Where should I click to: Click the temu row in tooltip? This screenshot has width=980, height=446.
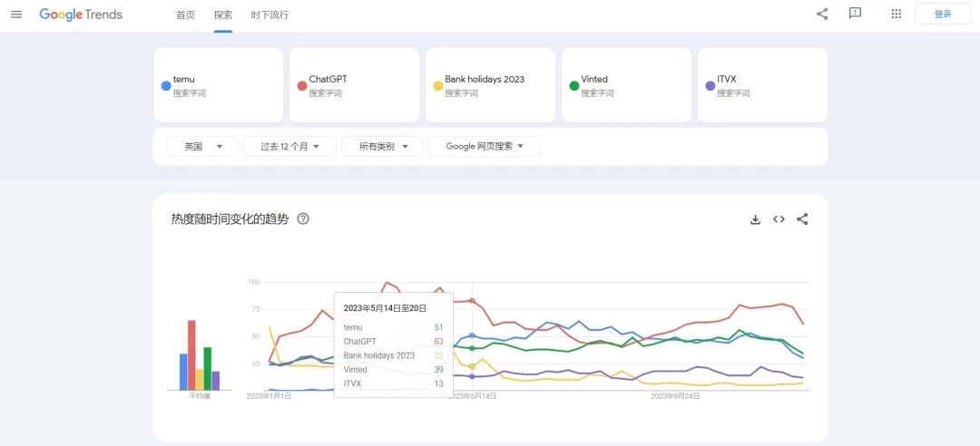tap(394, 327)
